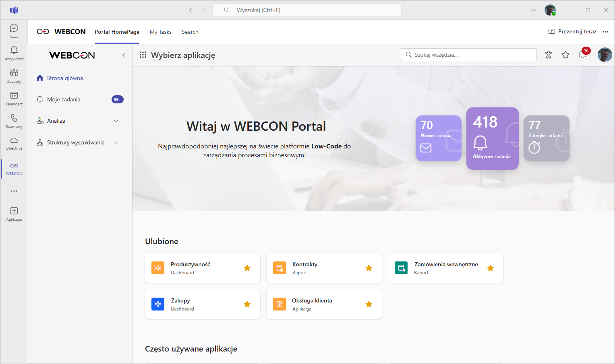
Task: Click the Produktywność dashboard tile icon
Action: 158,268
